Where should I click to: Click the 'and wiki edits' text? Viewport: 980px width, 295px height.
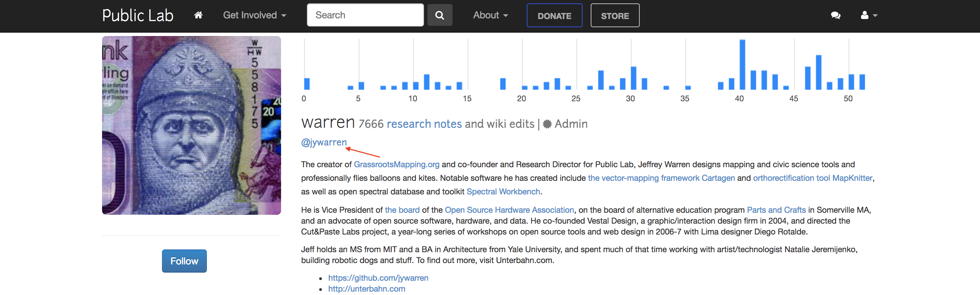click(x=500, y=124)
